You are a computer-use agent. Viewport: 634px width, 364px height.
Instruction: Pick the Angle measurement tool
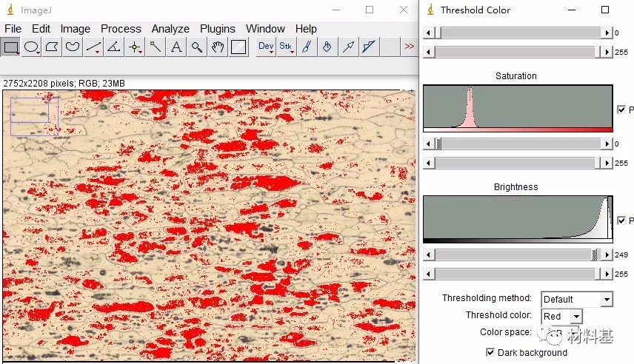tap(114, 47)
